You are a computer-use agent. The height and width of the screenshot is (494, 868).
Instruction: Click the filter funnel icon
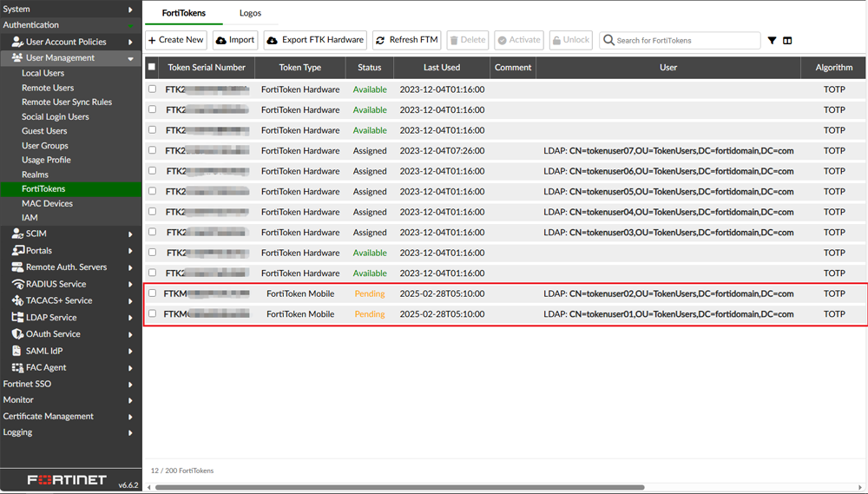click(772, 41)
